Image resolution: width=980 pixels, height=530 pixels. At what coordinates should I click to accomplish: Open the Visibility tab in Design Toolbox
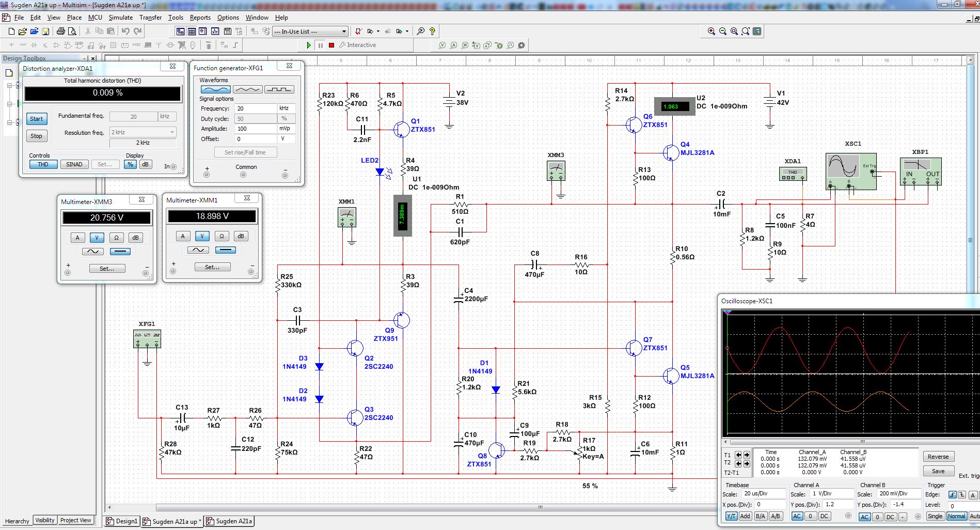pos(45,520)
